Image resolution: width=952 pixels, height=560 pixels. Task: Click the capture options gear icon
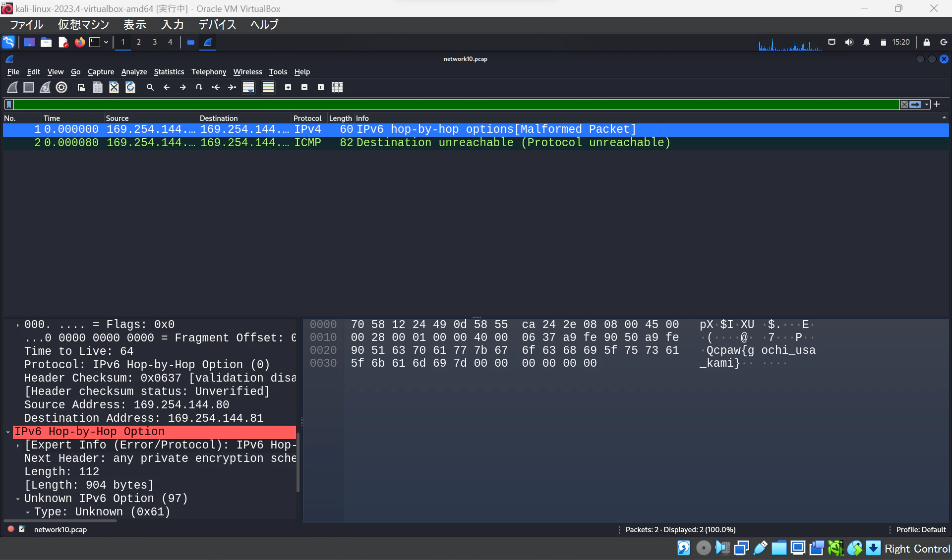[61, 87]
